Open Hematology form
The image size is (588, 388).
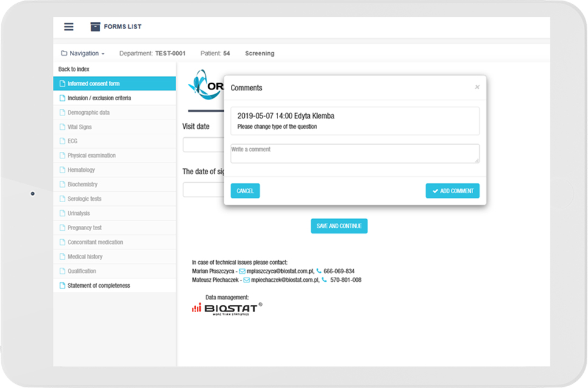[115, 170]
